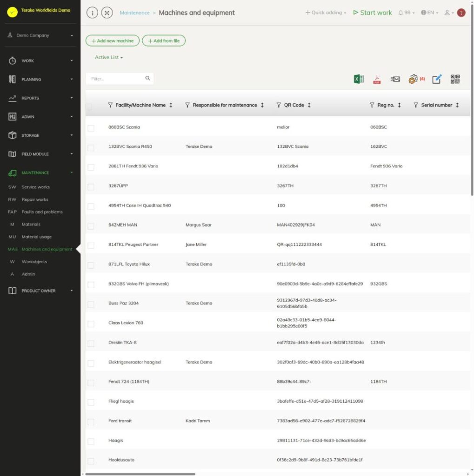Open Material usage in sidebar
Viewport: 474px width, 476px height.
[x=36, y=237]
